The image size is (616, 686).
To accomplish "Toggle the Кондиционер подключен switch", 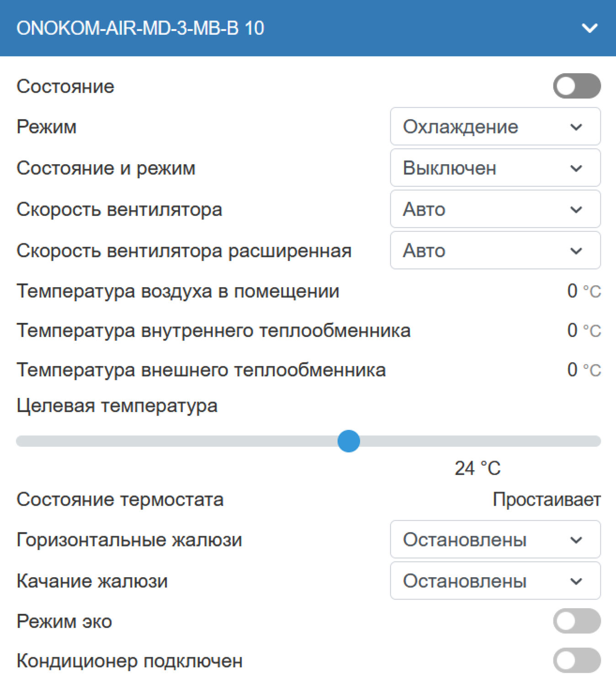I will coord(577,660).
